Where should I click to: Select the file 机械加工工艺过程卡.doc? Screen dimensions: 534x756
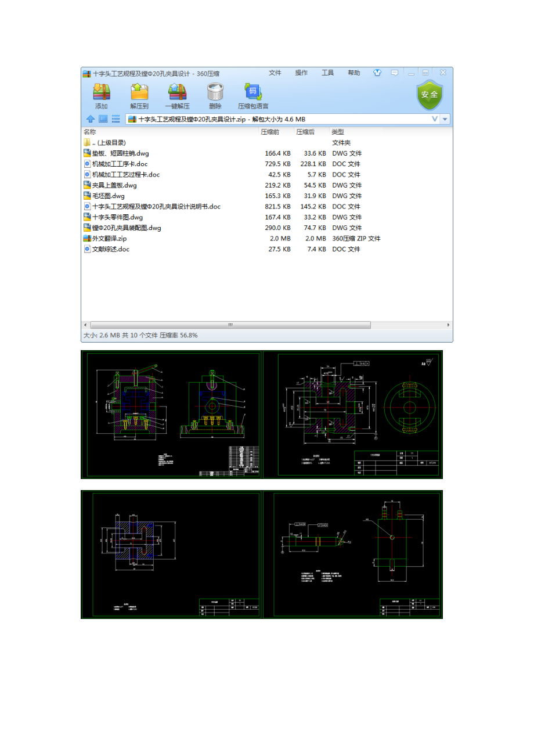point(267,174)
